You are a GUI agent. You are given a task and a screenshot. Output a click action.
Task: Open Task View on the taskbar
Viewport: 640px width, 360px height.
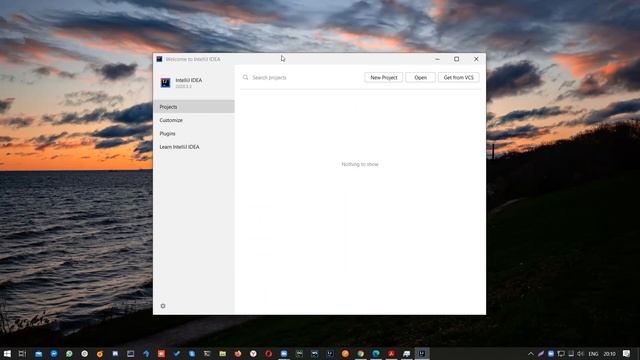point(22,353)
